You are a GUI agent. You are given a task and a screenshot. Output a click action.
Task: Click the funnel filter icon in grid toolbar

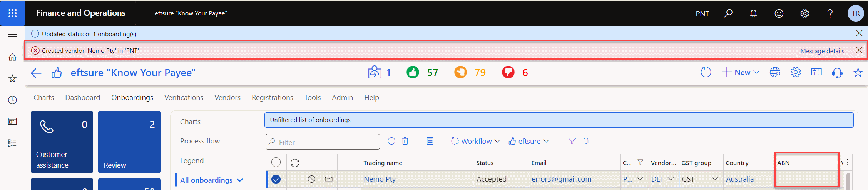pyautogui.click(x=572, y=141)
